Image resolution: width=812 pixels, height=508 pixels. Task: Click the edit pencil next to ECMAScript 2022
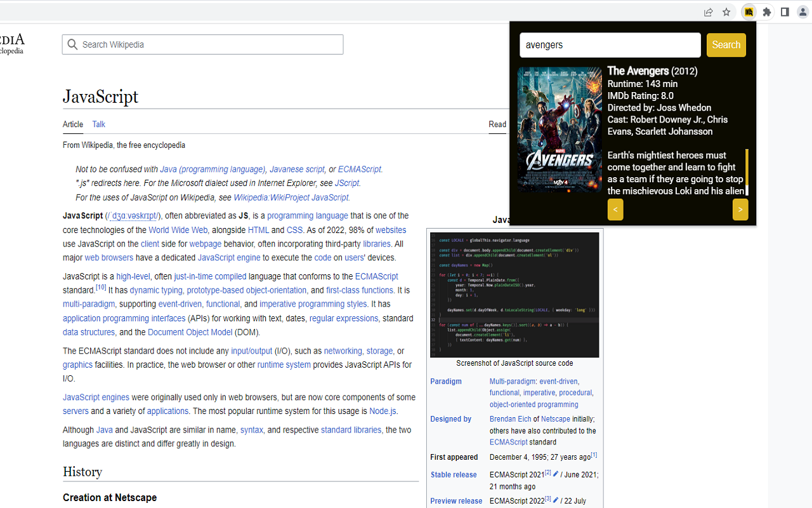556,500
